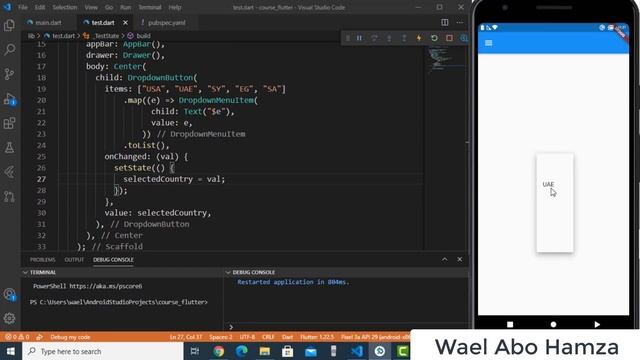Open the Windows Start menu
This screenshot has height=360, width=640.
point(11,351)
